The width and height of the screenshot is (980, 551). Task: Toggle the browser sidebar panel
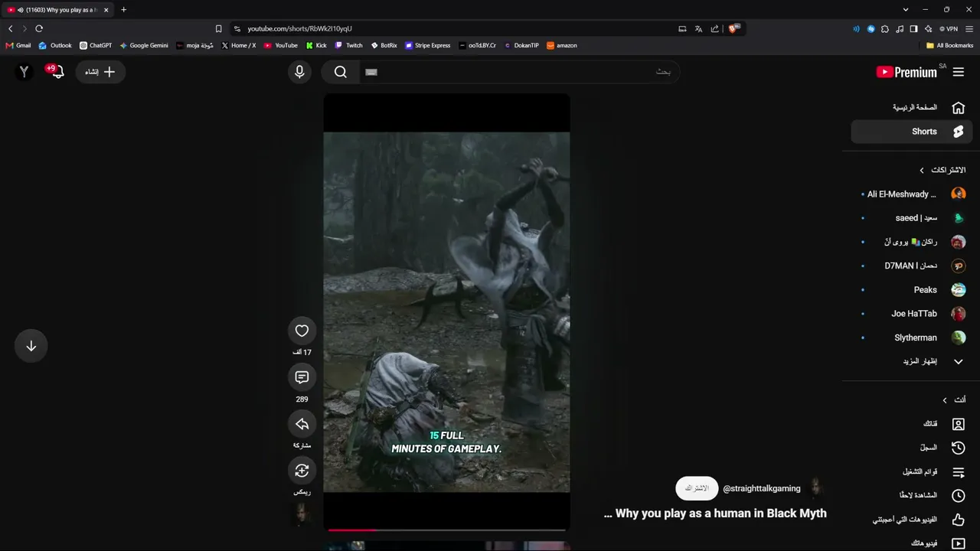(x=913, y=29)
